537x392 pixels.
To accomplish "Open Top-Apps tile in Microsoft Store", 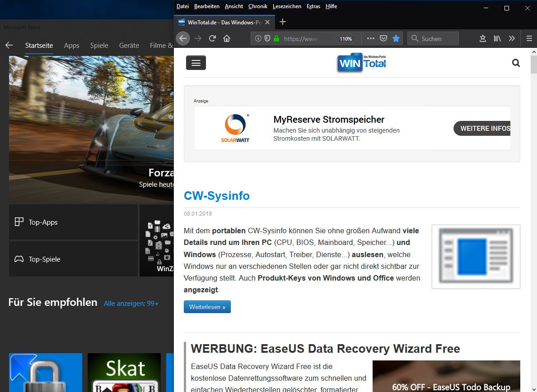I will [73, 222].
